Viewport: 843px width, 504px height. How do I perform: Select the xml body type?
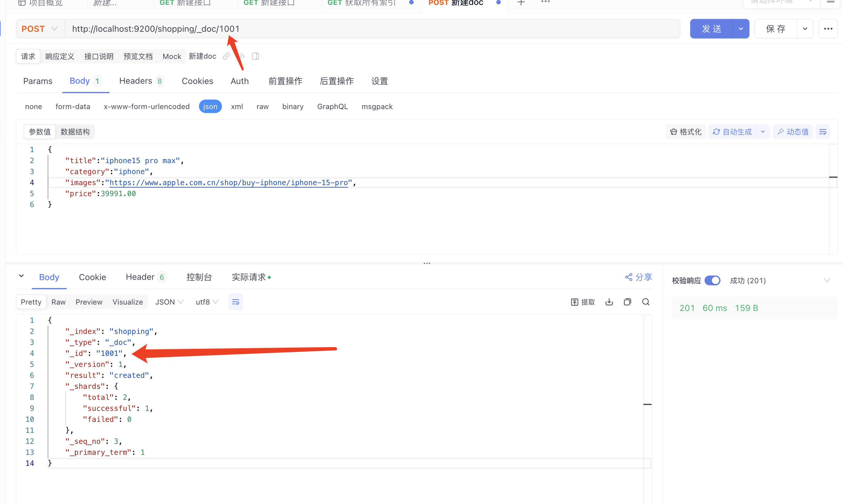coord(237,107)
